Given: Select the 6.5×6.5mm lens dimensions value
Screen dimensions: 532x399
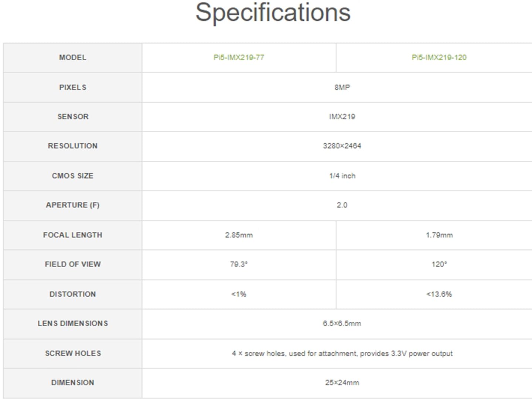Looking at the screenshot, I should click(x=342, y=324).
